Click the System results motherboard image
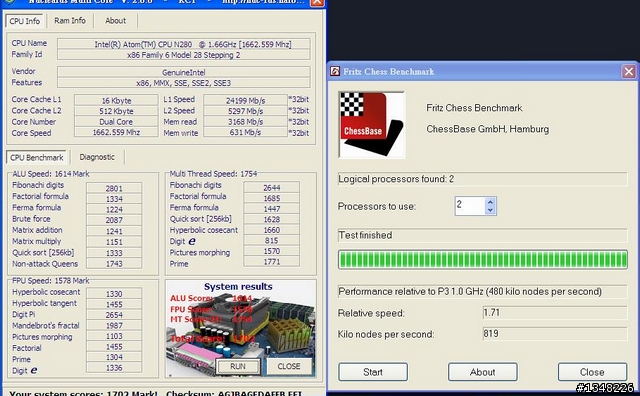 pos(240,328)
